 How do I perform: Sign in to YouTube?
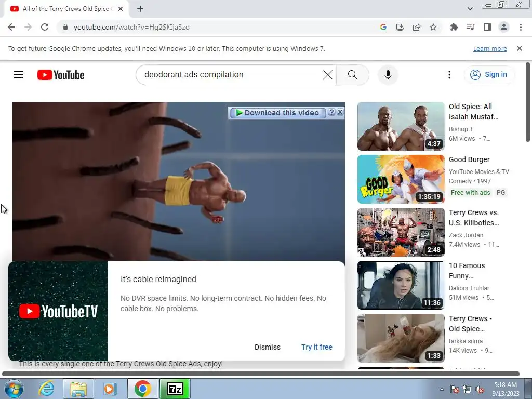point(489,75)
